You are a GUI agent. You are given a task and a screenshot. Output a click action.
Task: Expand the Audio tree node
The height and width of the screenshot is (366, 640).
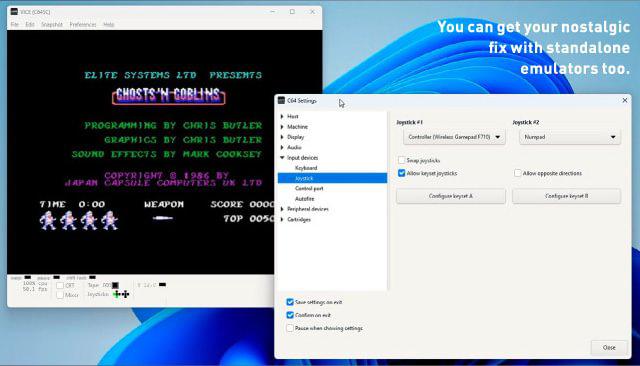pyautogui.click(x=282, y=147)
